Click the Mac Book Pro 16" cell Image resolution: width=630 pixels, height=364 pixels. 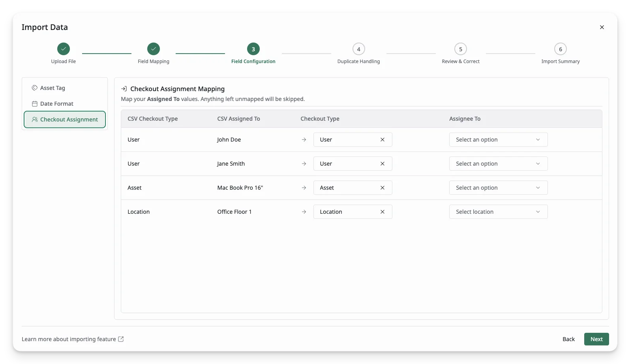tap(240, 188)
